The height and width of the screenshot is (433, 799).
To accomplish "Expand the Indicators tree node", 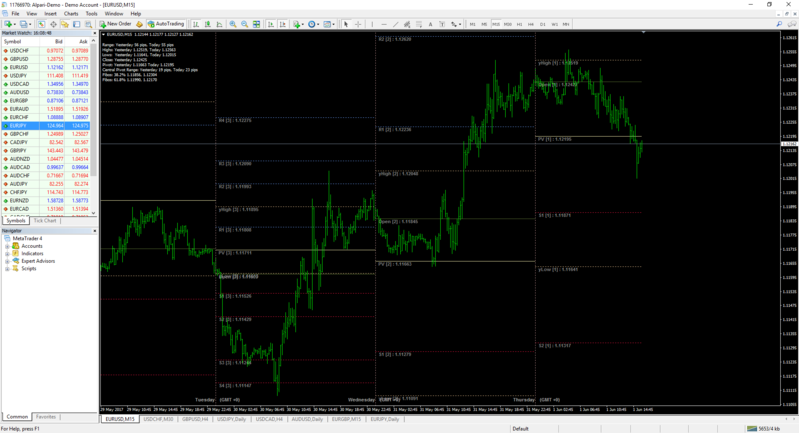I will (7, 254).
